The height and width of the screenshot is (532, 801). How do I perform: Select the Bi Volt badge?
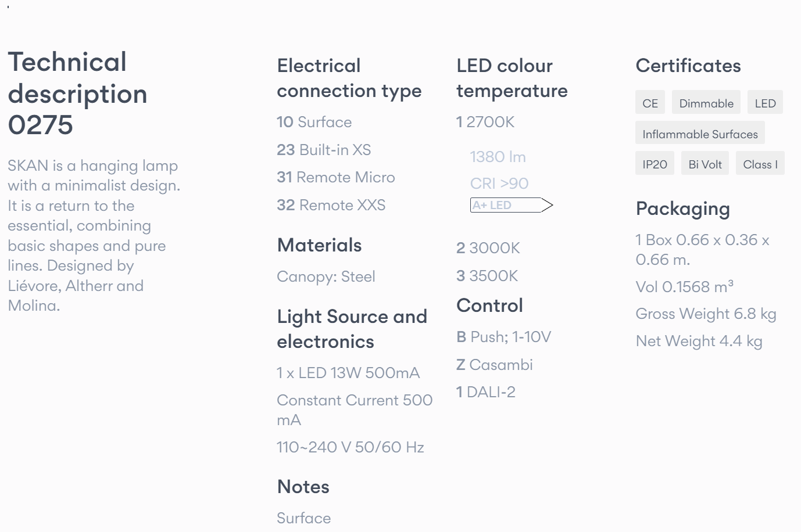(705, 164)
